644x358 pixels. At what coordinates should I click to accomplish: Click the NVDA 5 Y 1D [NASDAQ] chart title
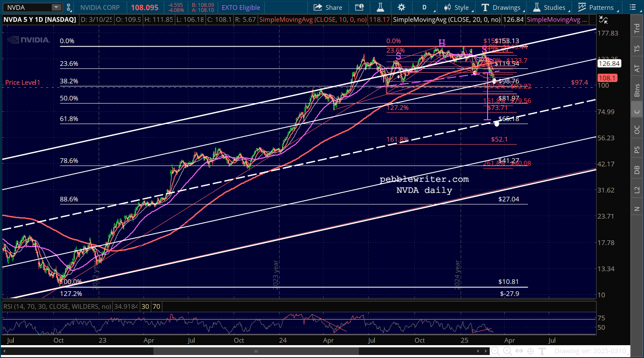click(x=40, y=20)
